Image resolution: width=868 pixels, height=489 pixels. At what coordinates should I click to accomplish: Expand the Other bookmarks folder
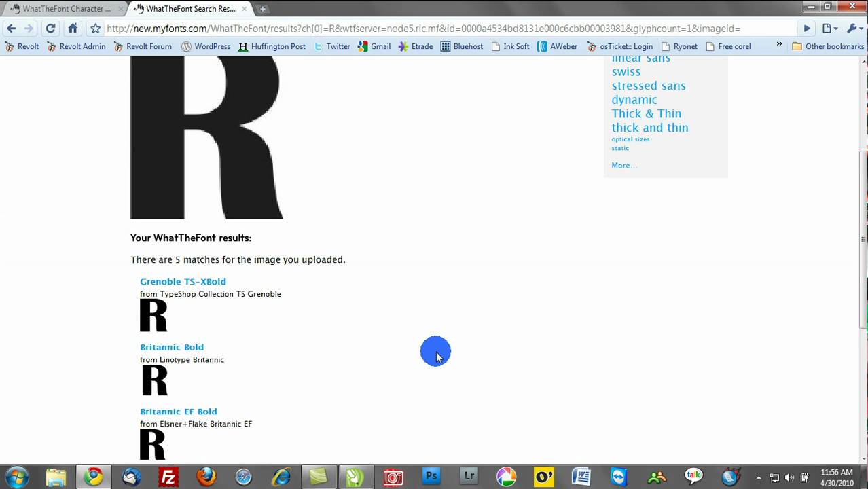[828, 46]
